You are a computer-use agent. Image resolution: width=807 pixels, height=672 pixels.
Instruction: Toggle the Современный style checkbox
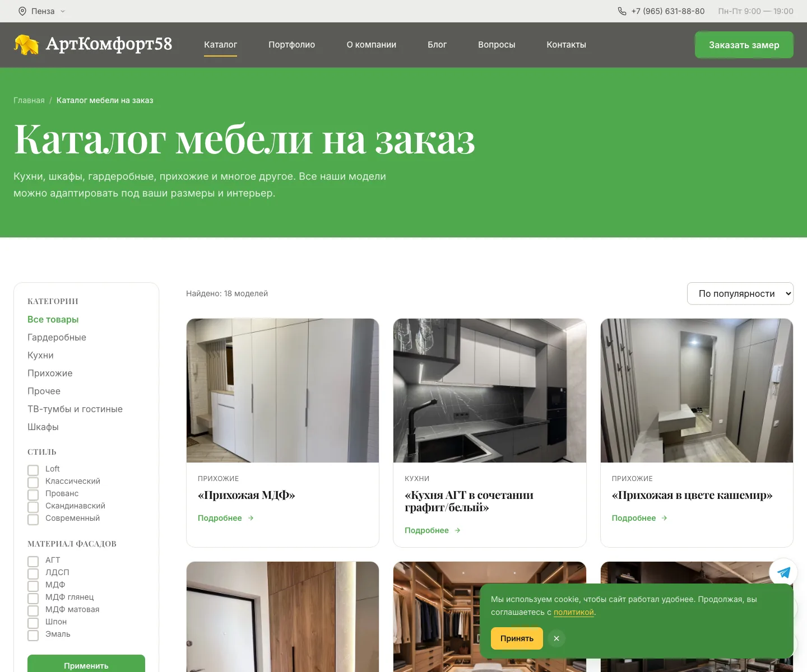(33, 519)
